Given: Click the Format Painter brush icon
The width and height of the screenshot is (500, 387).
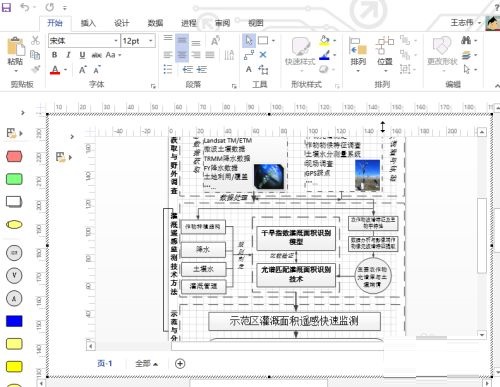Looking at the screenshot, I should coord(35,69).
